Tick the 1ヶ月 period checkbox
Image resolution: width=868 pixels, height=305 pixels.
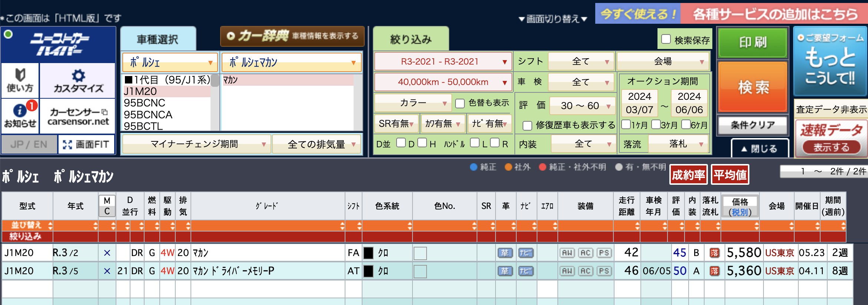(626, 124)
